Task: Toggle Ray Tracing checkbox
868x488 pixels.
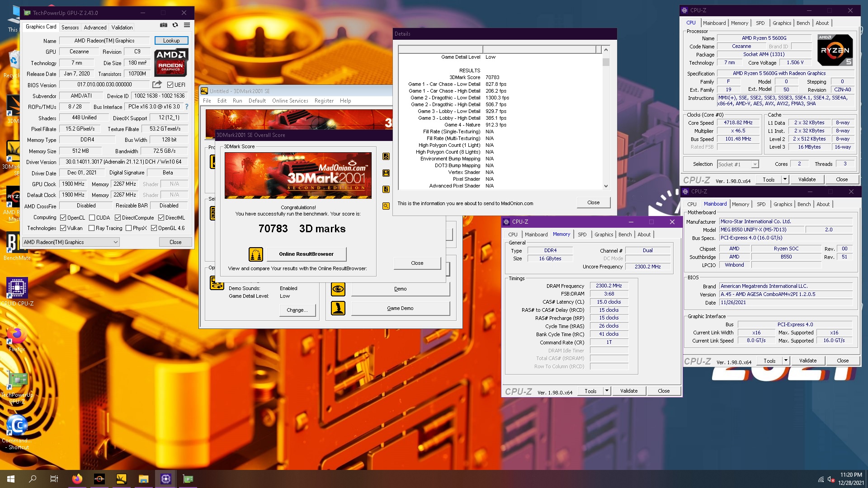Action: pos(91,228)
